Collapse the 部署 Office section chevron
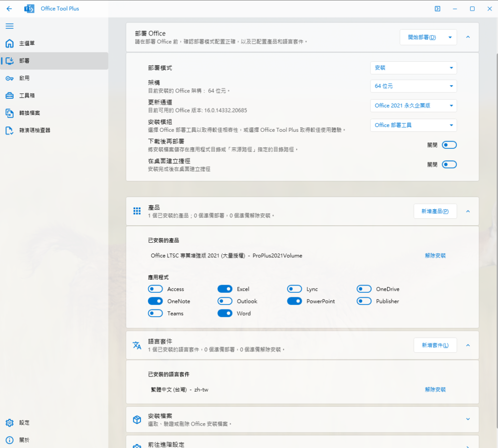498x448 pixels. click(468, 37)
